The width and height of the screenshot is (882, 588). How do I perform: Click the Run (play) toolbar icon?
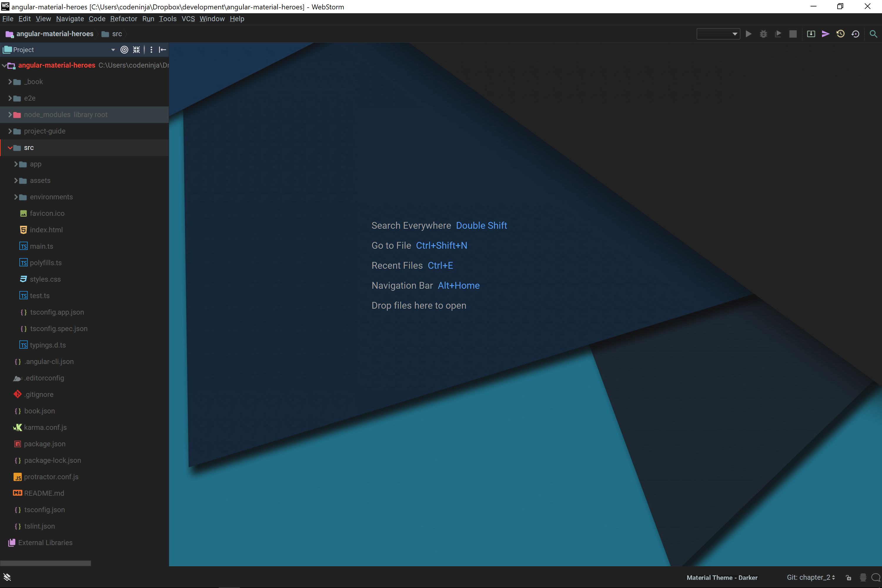tap(749, 34)
